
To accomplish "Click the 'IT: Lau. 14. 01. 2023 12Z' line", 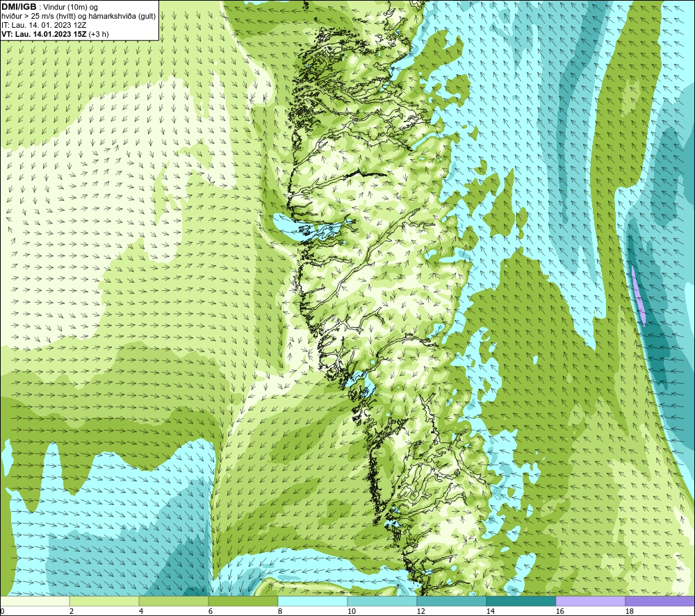I will coord(44,25).
